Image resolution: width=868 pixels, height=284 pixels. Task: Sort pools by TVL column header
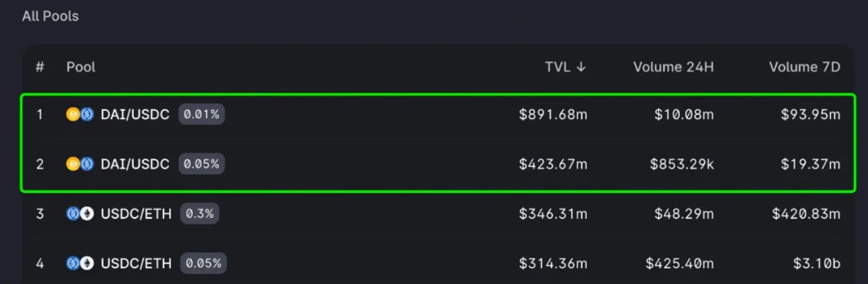tap(565, 67)
